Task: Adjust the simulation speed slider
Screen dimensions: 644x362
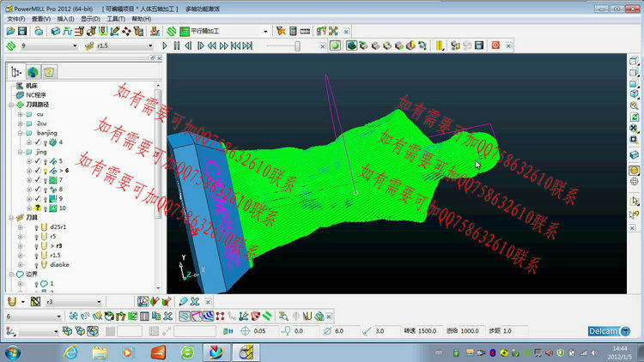Action: tap(297, 46)
